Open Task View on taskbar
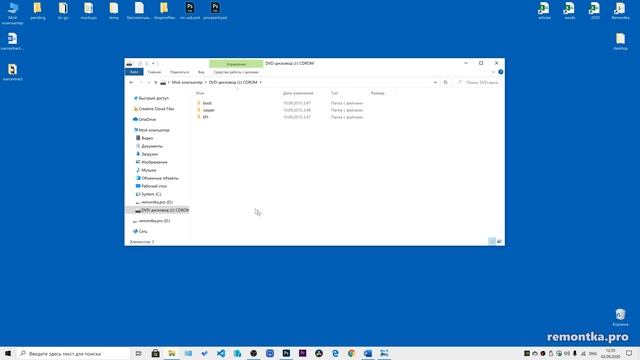This screenshot has width=640, height=360. pyautogui.click(x=138, y=353)
